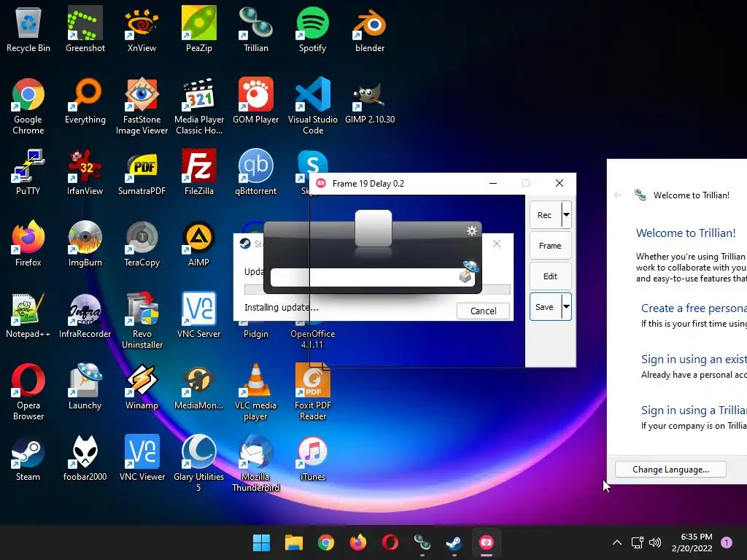The height and width of the screenshot is (560, 747).
Task: Select the VNC Server desktop icon
Action: [x=198, y=315]
